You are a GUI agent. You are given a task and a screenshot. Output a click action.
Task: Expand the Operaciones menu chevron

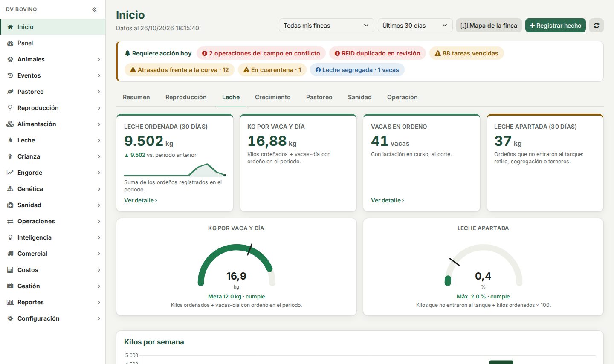(99, 221)
